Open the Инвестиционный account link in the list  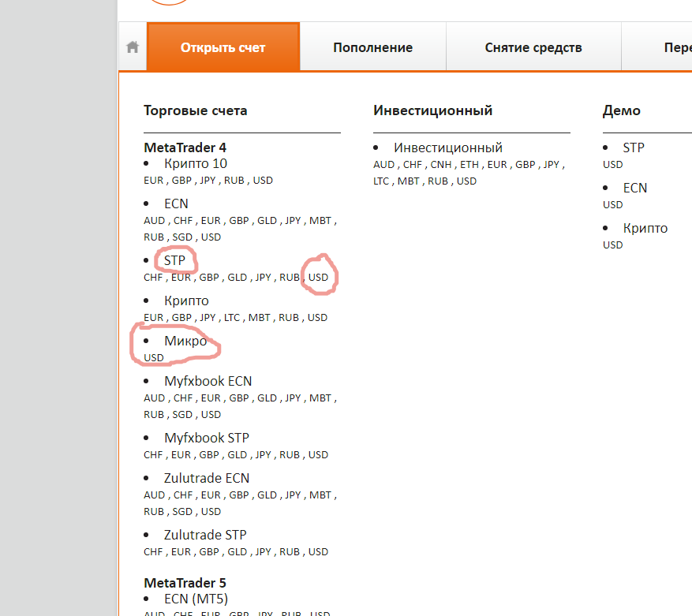coord(448,147)
